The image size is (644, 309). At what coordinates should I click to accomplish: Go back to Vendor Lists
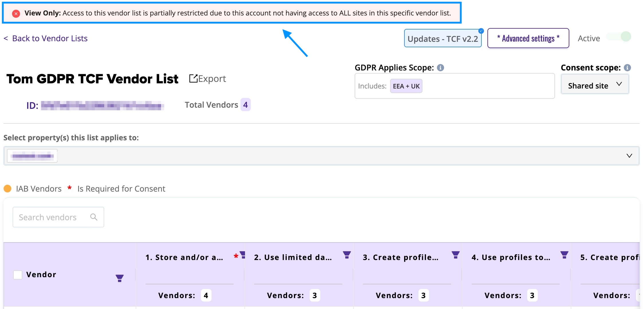coord(46,38)
